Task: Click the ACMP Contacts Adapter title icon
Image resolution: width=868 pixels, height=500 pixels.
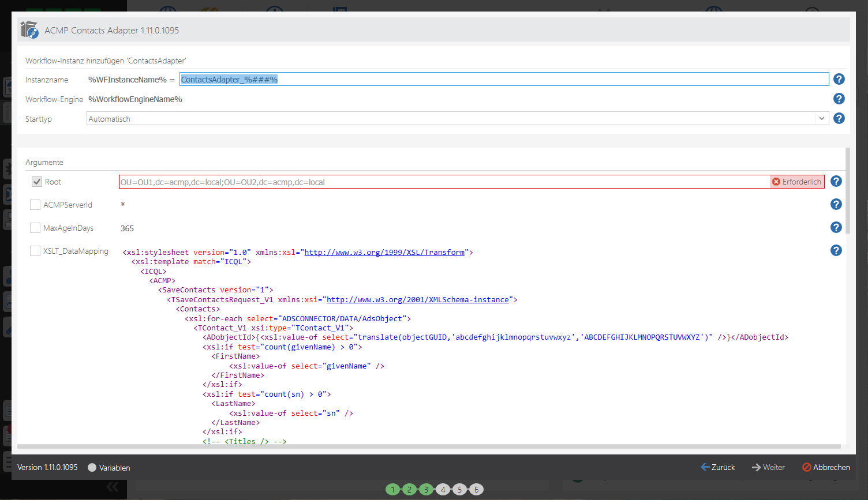Action: tap(29, 30)
